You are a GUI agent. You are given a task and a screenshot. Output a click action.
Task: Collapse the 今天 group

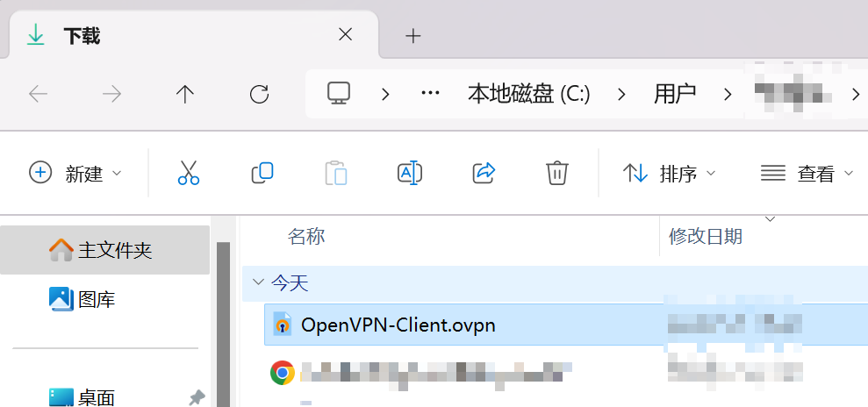point(258,282)
